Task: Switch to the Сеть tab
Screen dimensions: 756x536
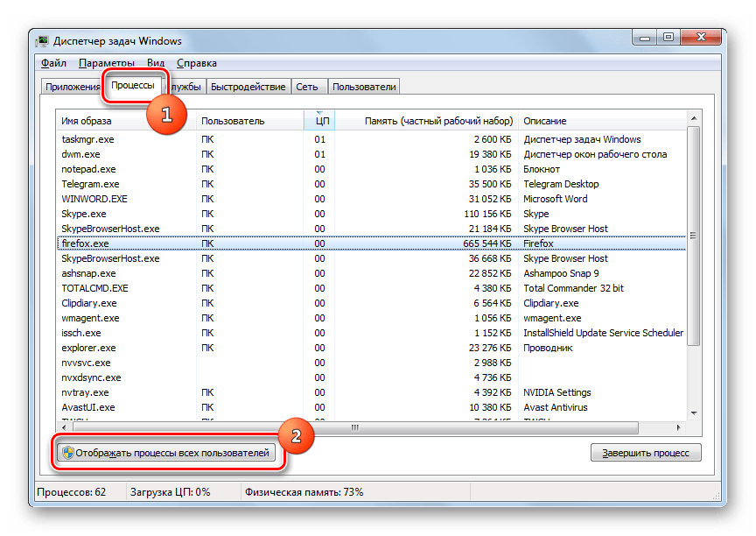Action: (x=307, y=87)
